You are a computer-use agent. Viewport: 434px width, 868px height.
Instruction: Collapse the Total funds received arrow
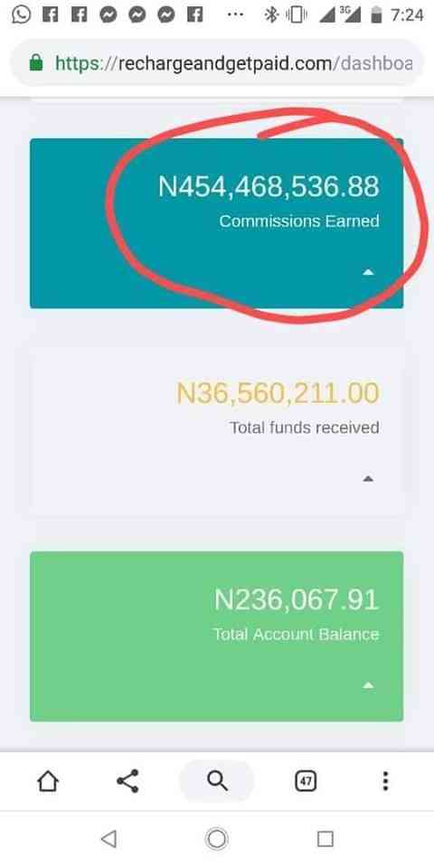pos(368,479)
